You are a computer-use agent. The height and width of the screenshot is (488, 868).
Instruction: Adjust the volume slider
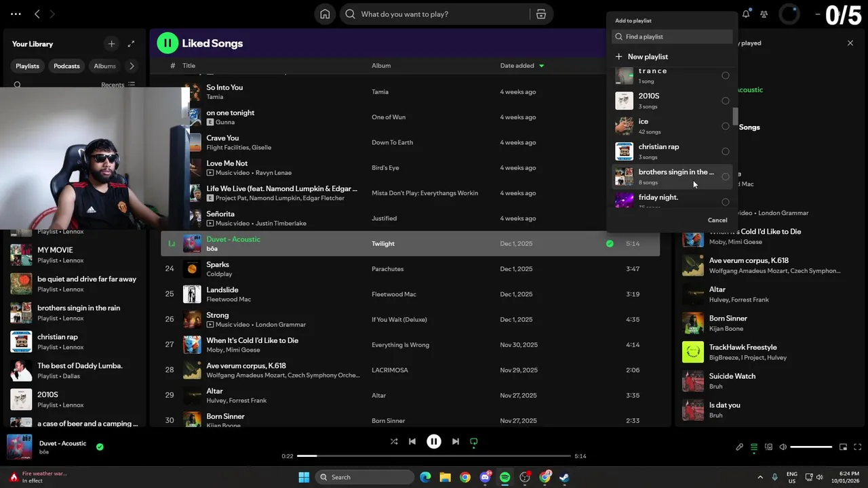coord(811,447)
